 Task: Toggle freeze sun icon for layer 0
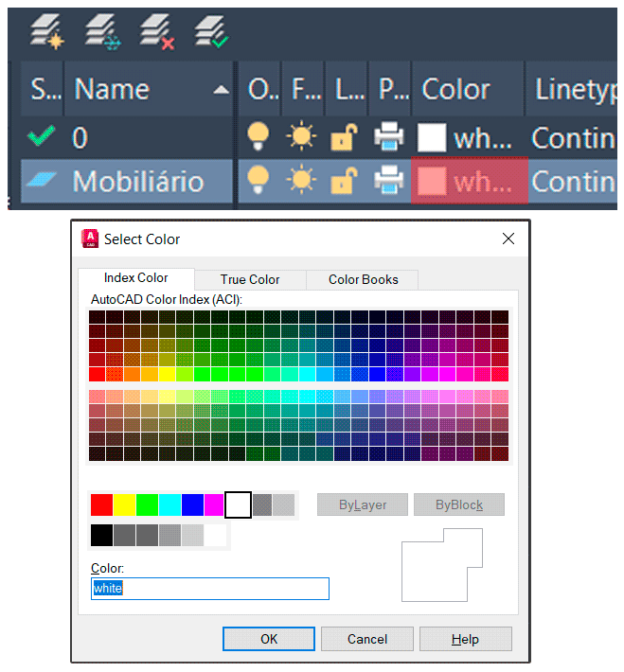pos(301,136)
